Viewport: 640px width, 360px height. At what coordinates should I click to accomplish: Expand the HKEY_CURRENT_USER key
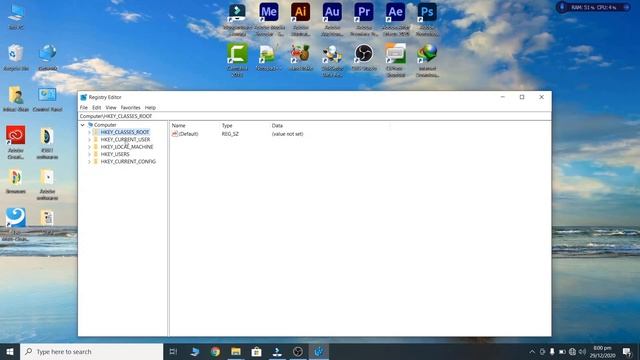tap(89, 140)
